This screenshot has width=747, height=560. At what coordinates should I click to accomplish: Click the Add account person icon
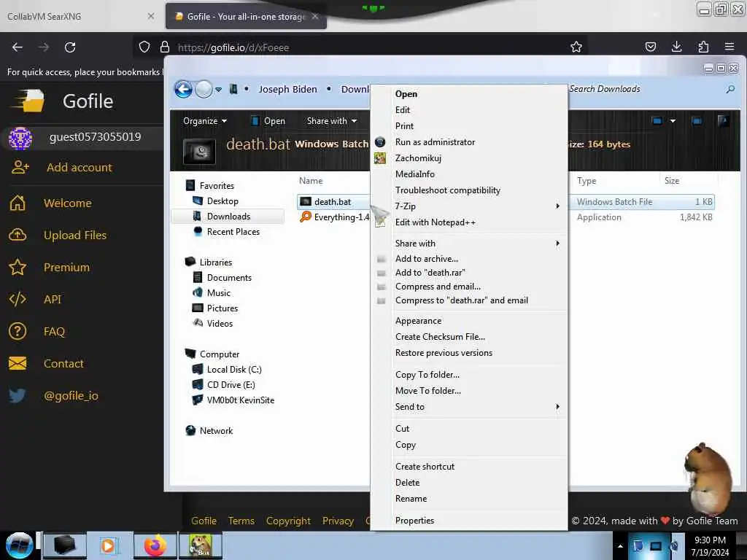[x=20, y=167]
